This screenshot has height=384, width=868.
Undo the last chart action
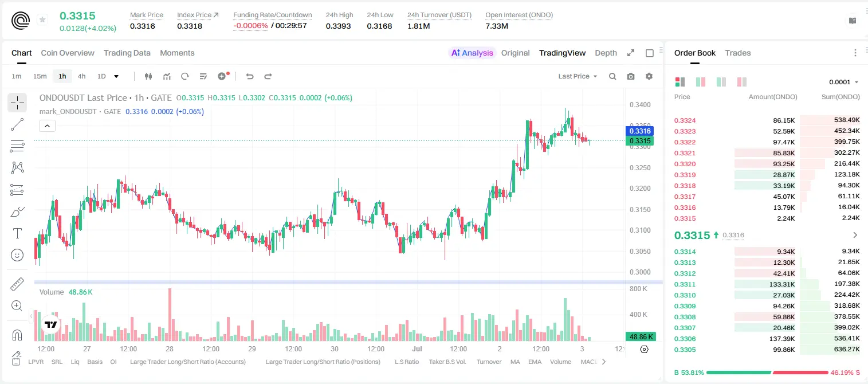(250, 76)
